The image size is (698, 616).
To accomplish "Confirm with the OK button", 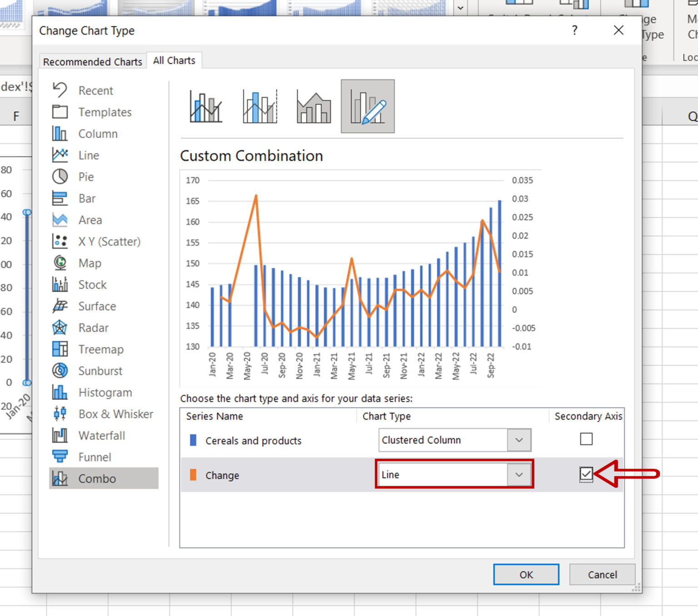I will tap(526, 575).
